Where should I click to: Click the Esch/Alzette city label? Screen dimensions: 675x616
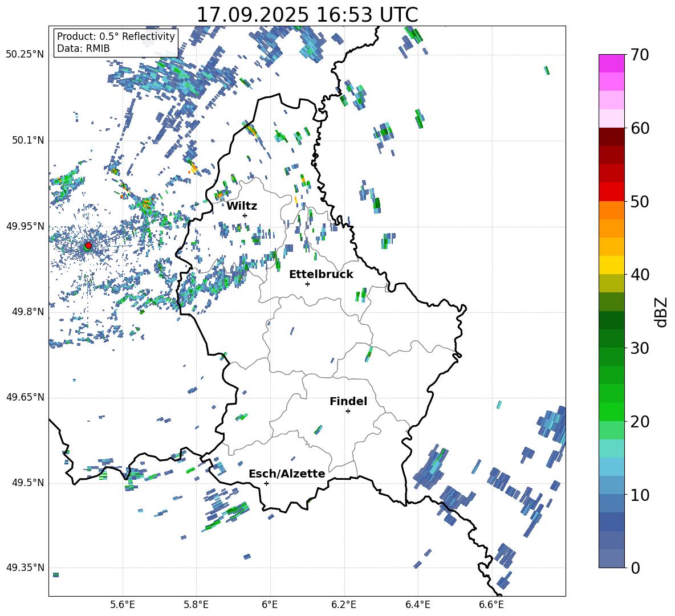(x=287, y=474)
